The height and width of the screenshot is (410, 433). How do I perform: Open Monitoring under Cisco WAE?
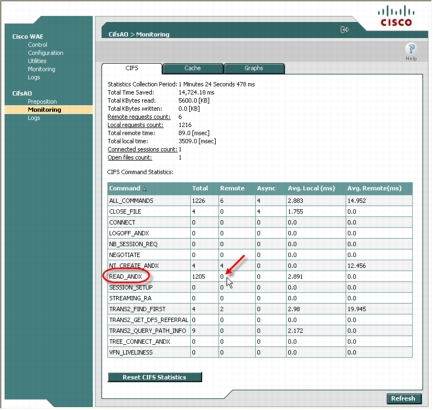pos(41,69)
